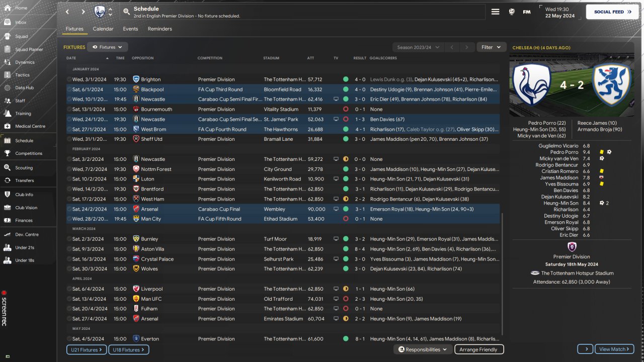Switch to the Reminders tab
This screenshot has height=362, width=644.
point(160,29)
